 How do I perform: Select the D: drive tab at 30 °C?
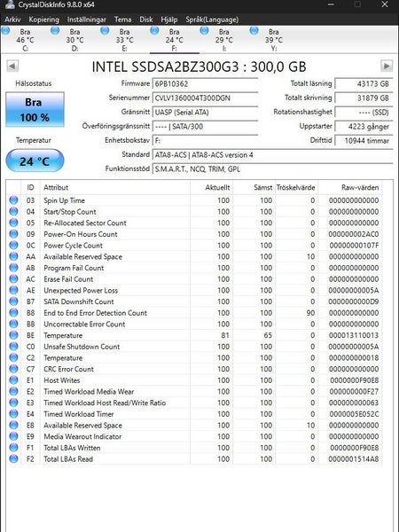[74, 40]
